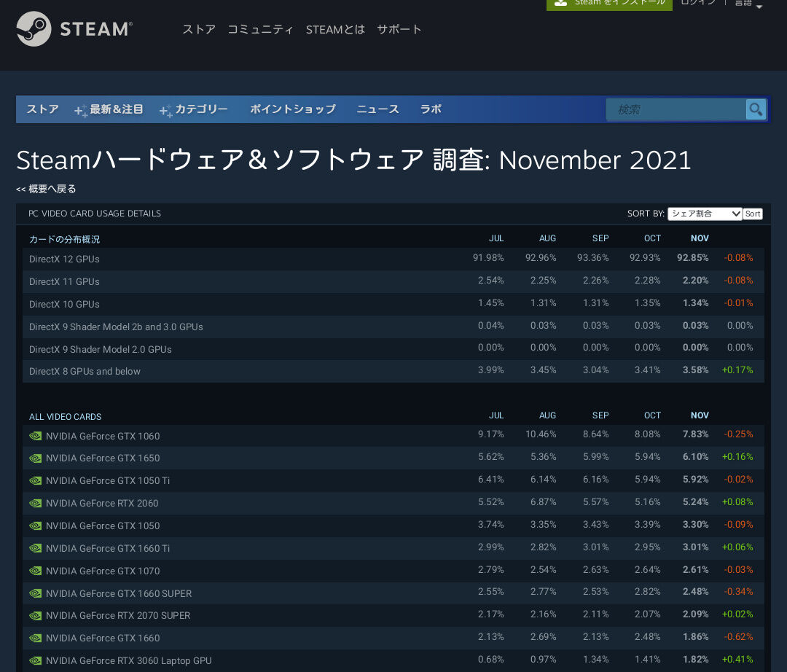
Task: Click NVIDIA GeForce GTX 1650 name
Action: pos(103,458)
